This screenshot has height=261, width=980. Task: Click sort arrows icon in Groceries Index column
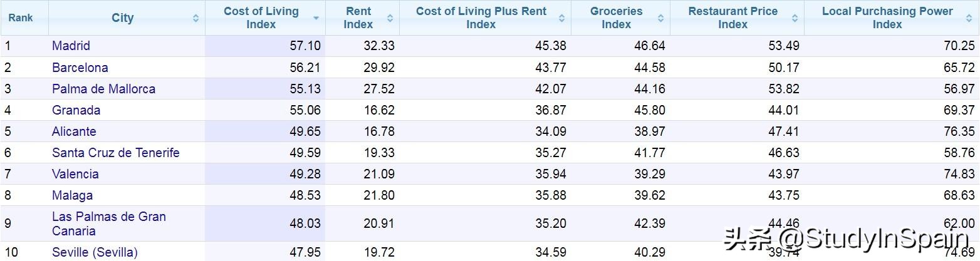coord(661,18)
